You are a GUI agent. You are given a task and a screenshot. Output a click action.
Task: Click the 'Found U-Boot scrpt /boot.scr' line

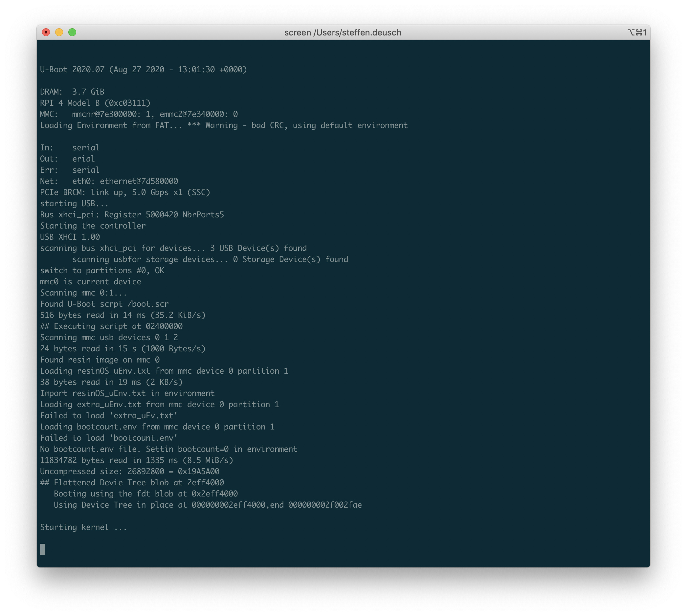(x=104, y=304)
